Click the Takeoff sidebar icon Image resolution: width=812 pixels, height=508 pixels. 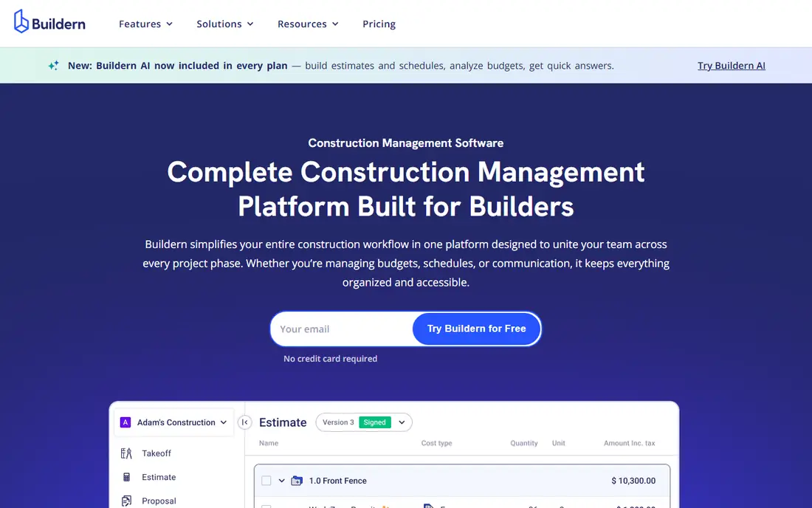126,453
